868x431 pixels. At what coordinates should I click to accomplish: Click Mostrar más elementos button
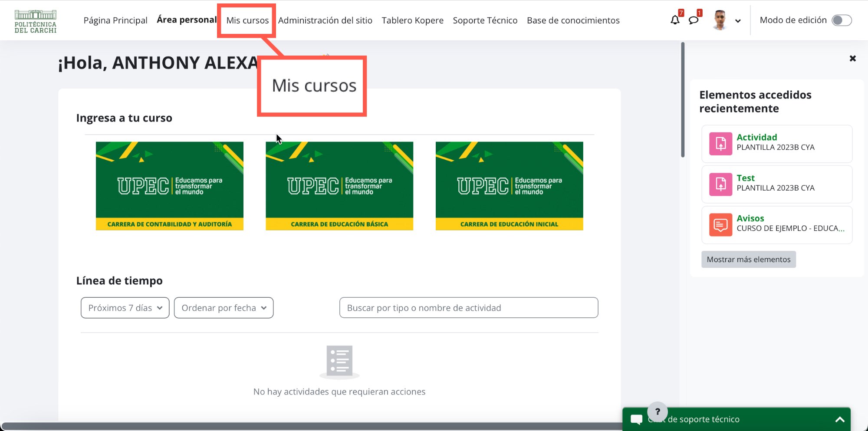click(748, 259)
